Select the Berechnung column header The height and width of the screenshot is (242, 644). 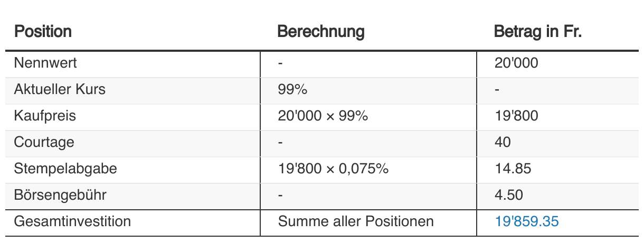pyautogui.click(x=321, y=32)
